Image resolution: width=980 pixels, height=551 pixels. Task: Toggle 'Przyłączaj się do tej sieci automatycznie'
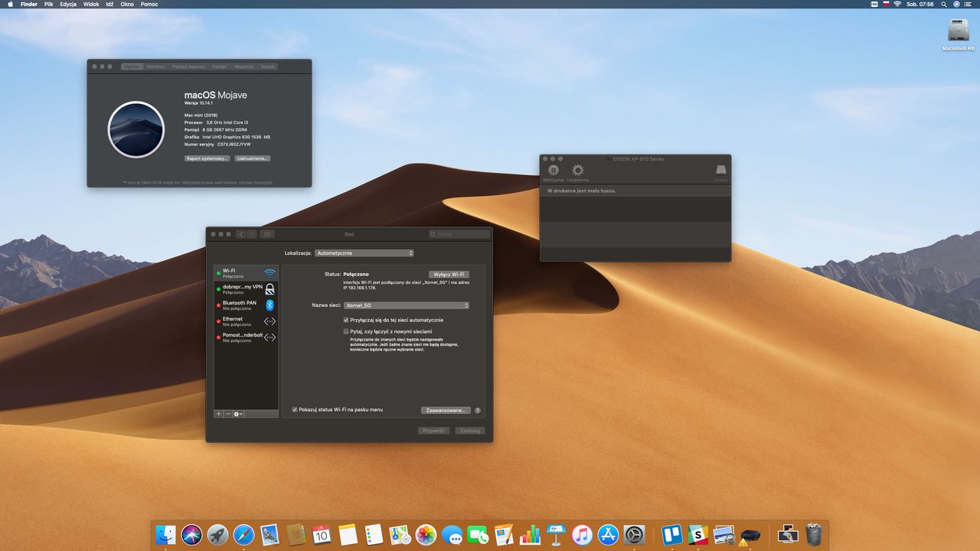point(346,320)
